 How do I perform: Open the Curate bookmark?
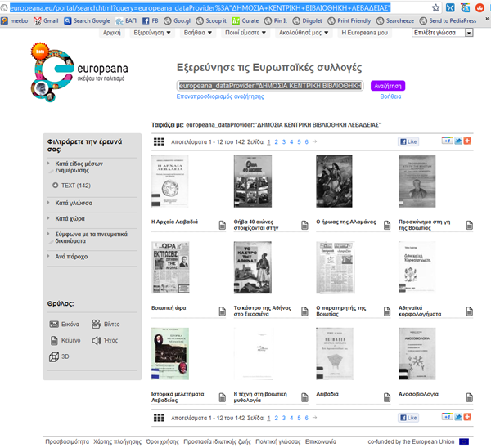point(245,20)
